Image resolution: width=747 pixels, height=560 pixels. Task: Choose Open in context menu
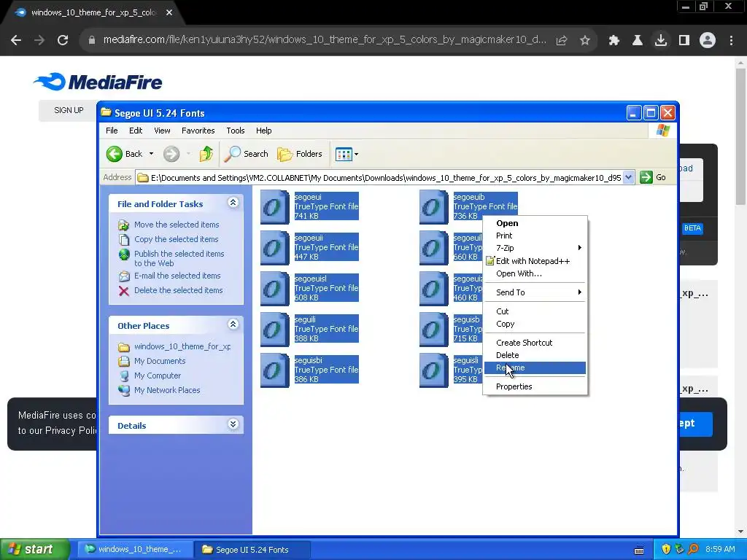[535, 223]
